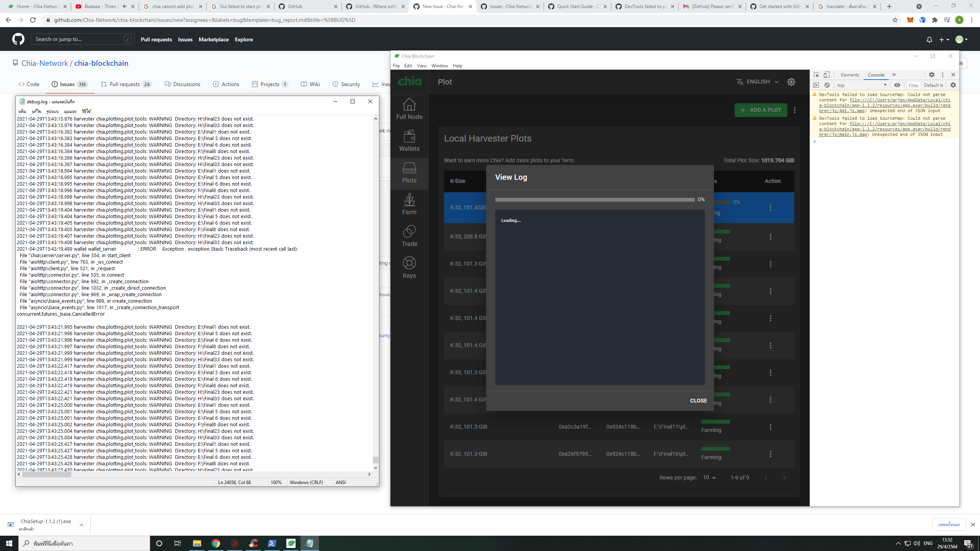Click Notepad vertical scrollbar down arrow
Viewport: 980px width, 551px height.
(376, 468)
